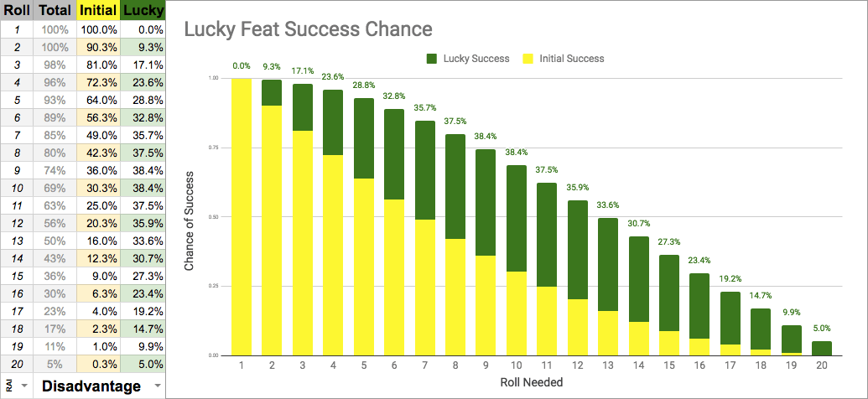The height and width of the screenshot is (399, 868).
Task: Select the Total column header cell
Action: 57,10
